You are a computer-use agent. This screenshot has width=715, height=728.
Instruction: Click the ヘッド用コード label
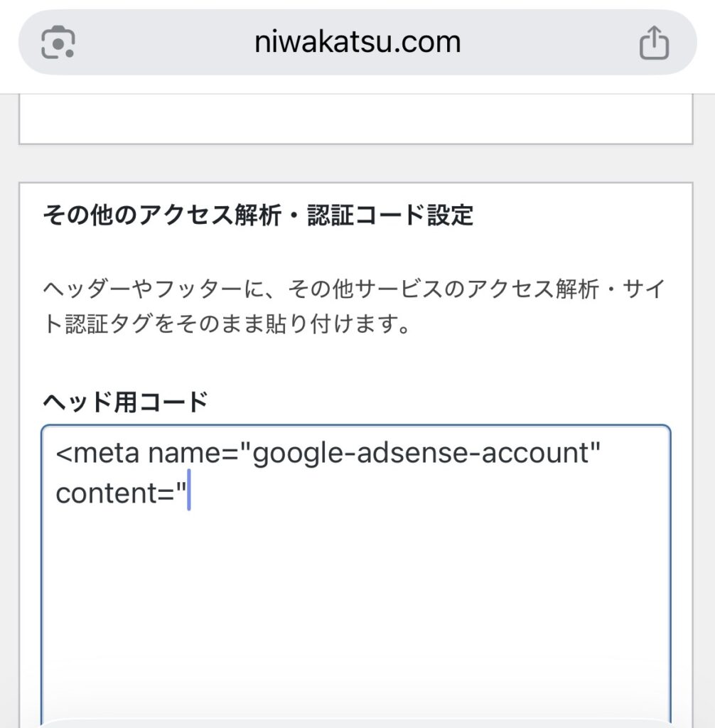(x=125, y=402)
